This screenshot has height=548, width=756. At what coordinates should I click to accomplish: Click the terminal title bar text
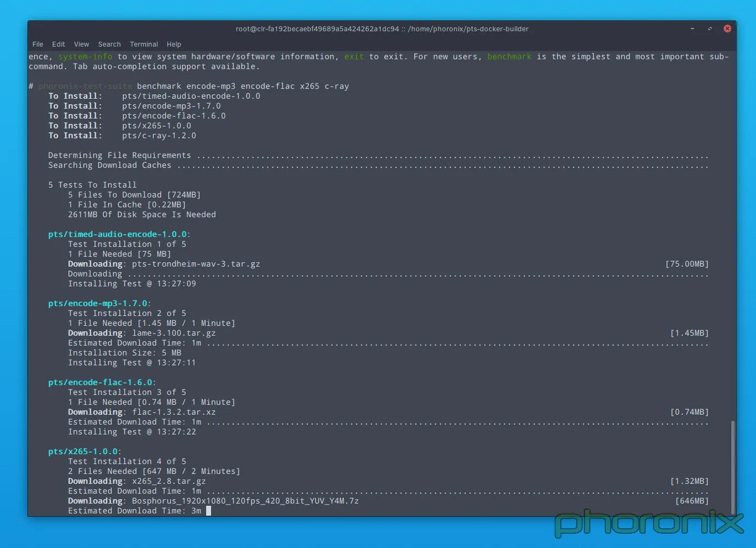pyautogui.click(x=382, y=29)
